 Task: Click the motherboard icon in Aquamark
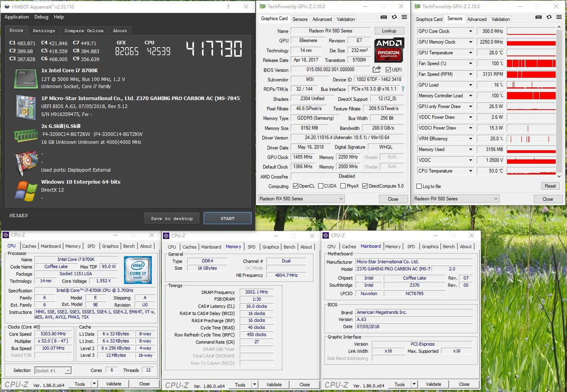(26, 107)
